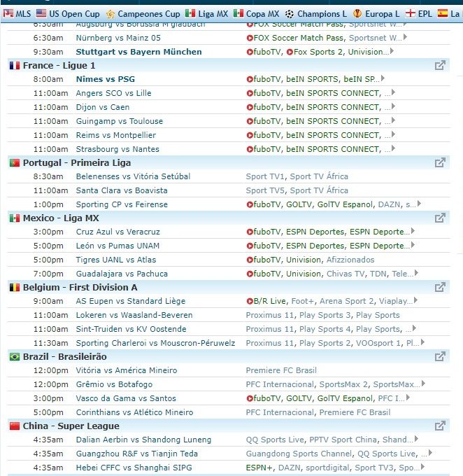
Task: Click the Brazil - Brasileirão league header
Action: pyautogui.click(x=64, y=356)
